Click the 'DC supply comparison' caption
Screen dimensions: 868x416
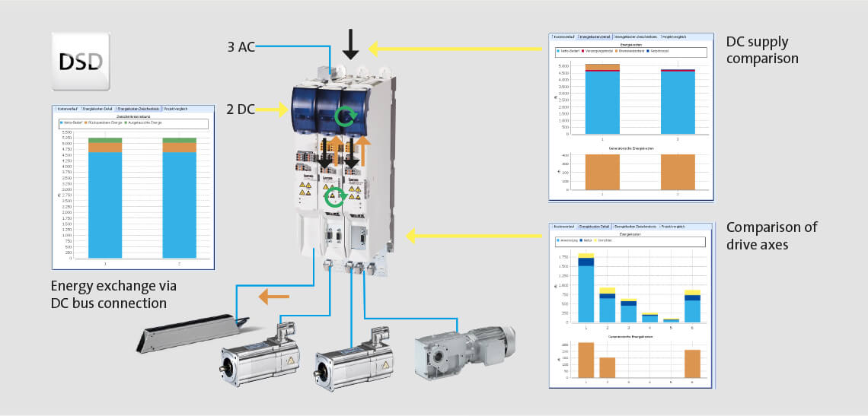[762, 49]
